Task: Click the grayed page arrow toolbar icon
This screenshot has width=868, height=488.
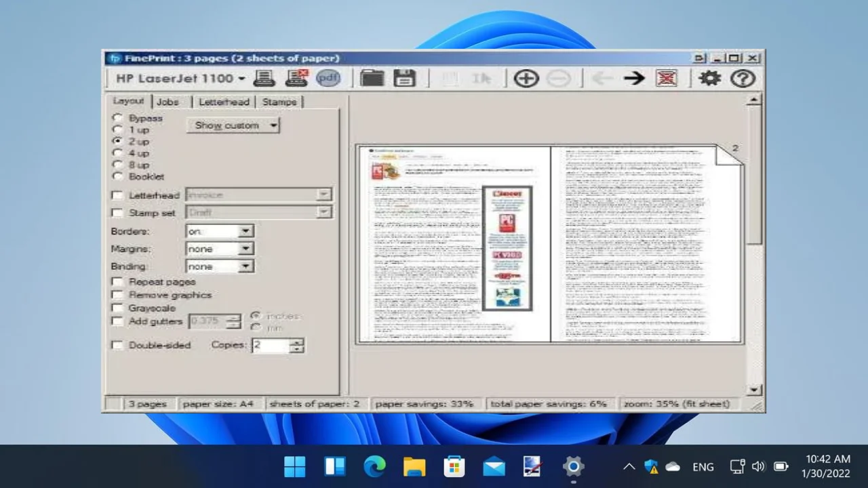Action: [x=481, y=79]
